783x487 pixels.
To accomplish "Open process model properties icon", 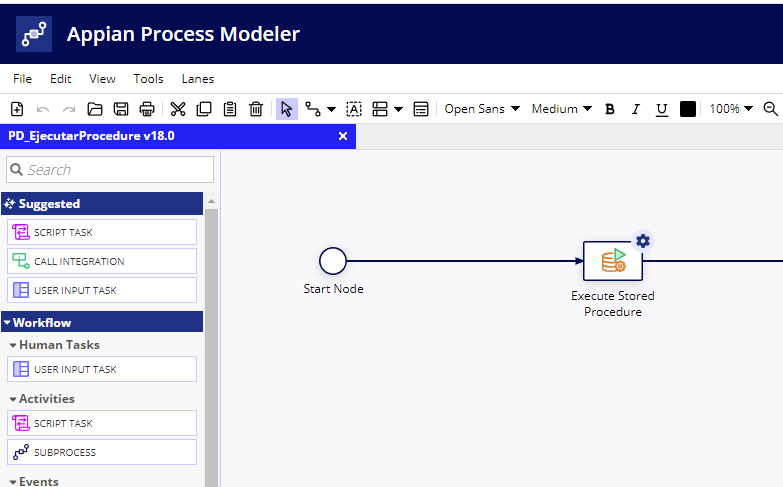I will click(x=421, y=109).
